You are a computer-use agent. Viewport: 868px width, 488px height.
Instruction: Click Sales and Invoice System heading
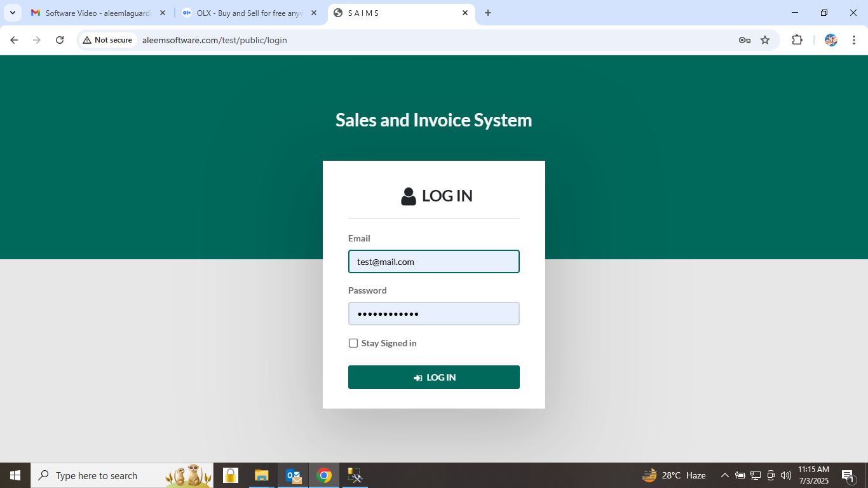pyautogui.click(x=434, y=120)
